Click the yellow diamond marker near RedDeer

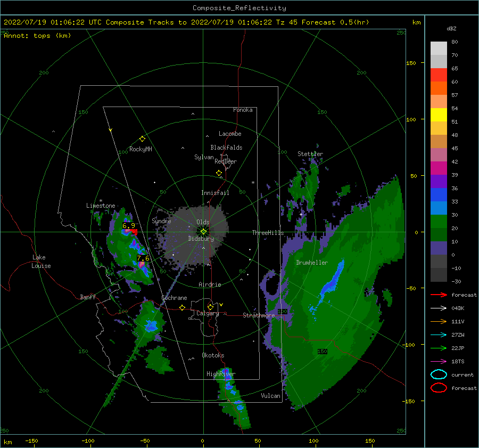219,173
